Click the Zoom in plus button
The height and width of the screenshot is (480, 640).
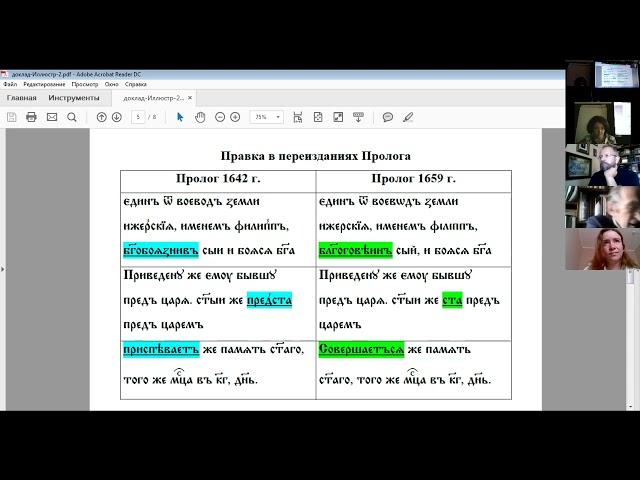235,117
